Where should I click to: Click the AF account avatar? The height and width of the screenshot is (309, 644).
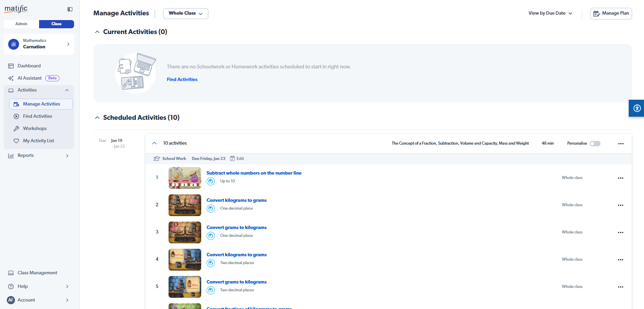11,300
